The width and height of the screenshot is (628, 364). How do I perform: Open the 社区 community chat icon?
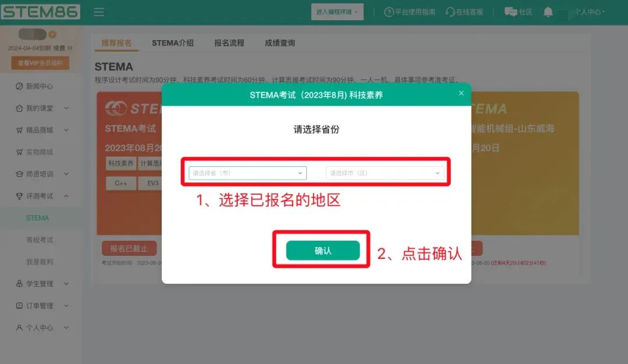click(511, 12)
